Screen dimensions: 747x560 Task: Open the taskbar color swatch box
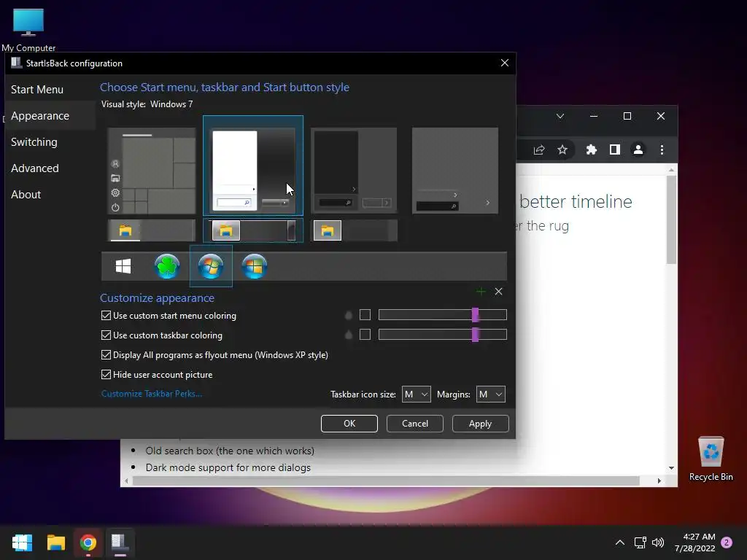point(365,334)
